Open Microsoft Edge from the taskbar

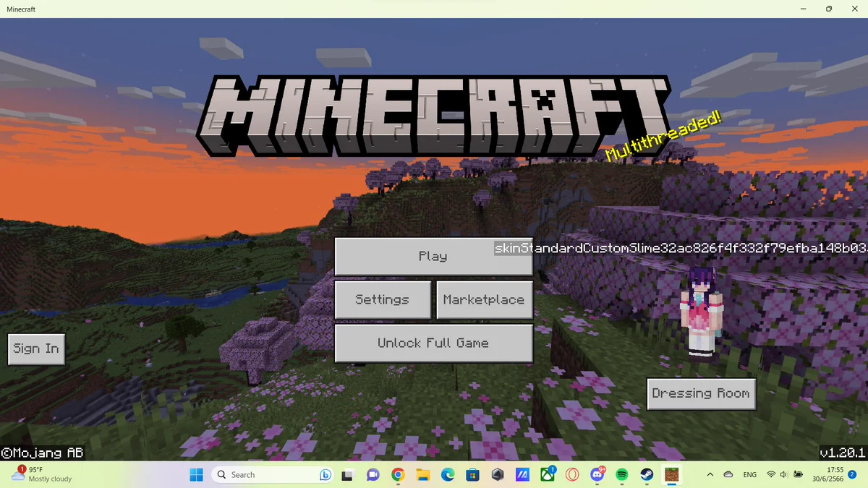(447, 474)
